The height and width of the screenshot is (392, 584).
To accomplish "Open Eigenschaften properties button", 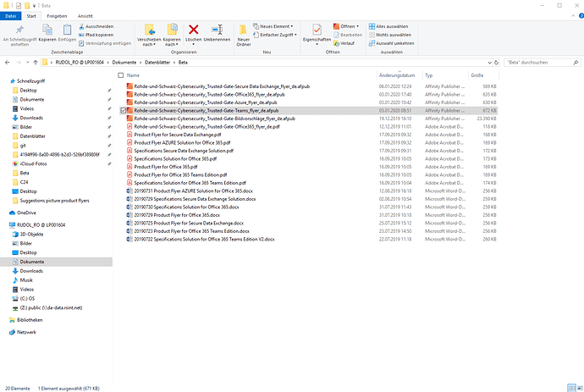I will pyautogui.click(x=317, y=35).
